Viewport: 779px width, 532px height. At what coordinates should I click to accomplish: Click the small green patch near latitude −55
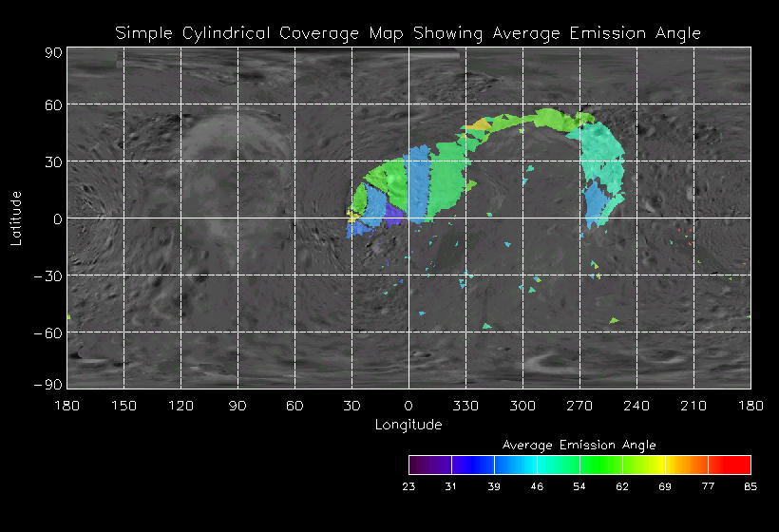487,326
